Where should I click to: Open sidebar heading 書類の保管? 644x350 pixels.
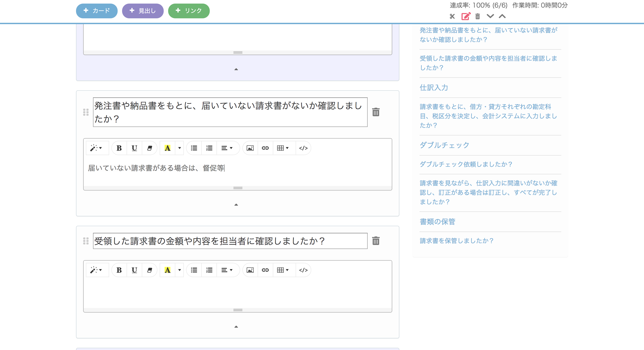(437, 221)
